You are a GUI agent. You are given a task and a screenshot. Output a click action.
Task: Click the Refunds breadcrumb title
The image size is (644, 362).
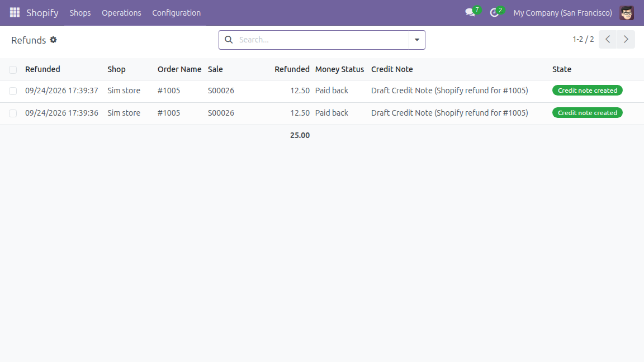click(x=29, y=40)
